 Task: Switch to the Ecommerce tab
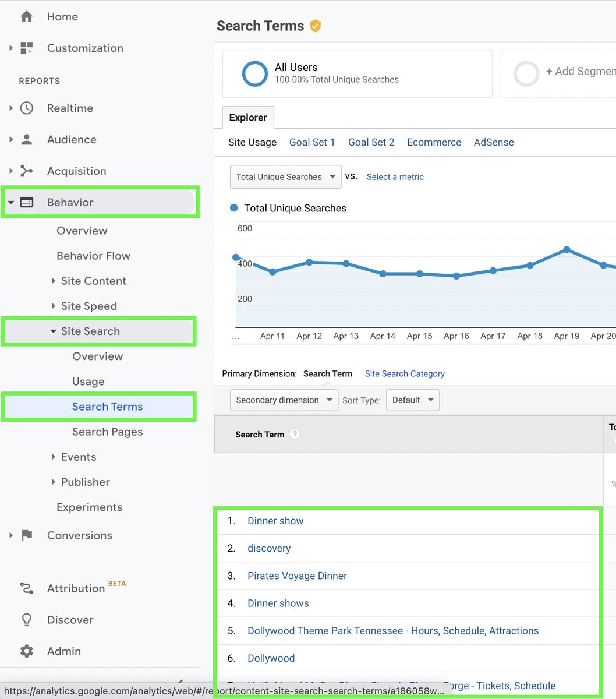434,142
